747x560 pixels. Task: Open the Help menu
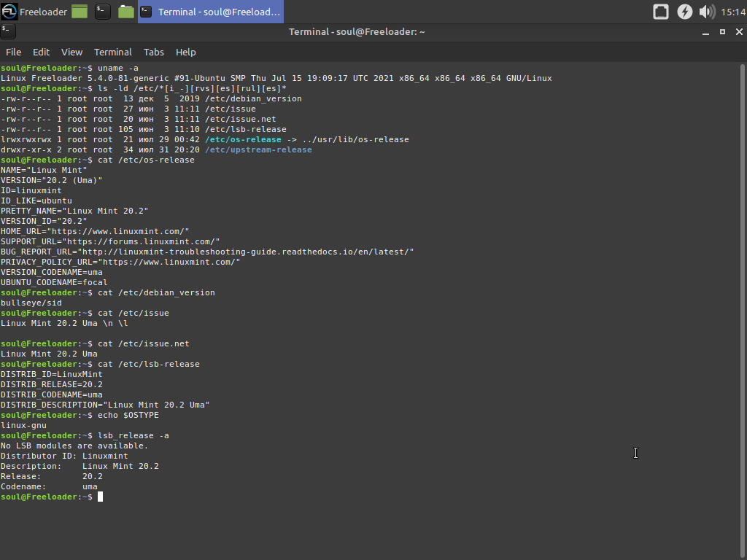coord(185,52)
